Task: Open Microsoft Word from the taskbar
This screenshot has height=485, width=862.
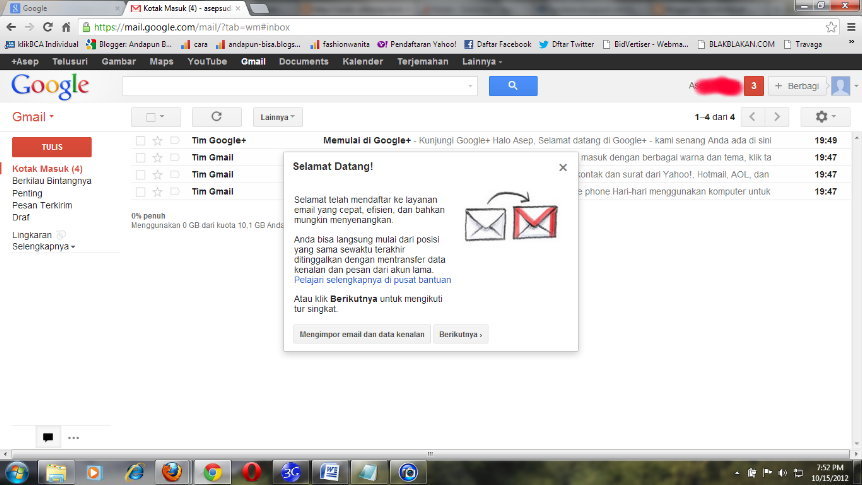Action: tap(330, 472)
